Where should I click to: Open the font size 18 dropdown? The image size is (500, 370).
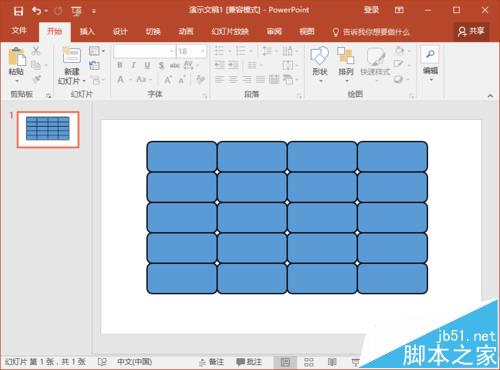[202, 51]
